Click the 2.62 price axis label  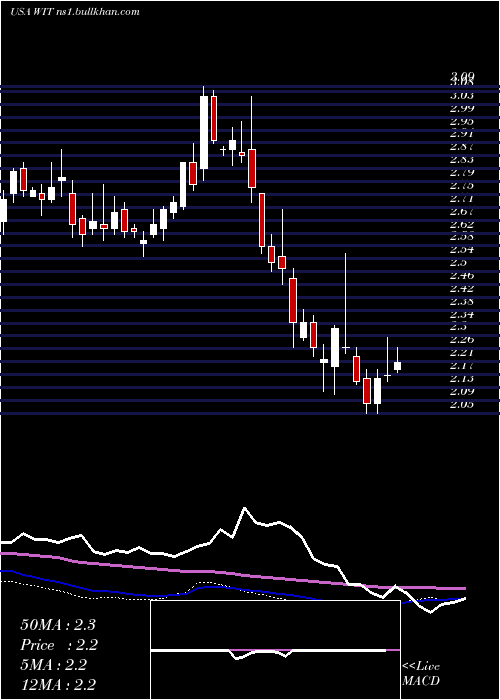462,224
